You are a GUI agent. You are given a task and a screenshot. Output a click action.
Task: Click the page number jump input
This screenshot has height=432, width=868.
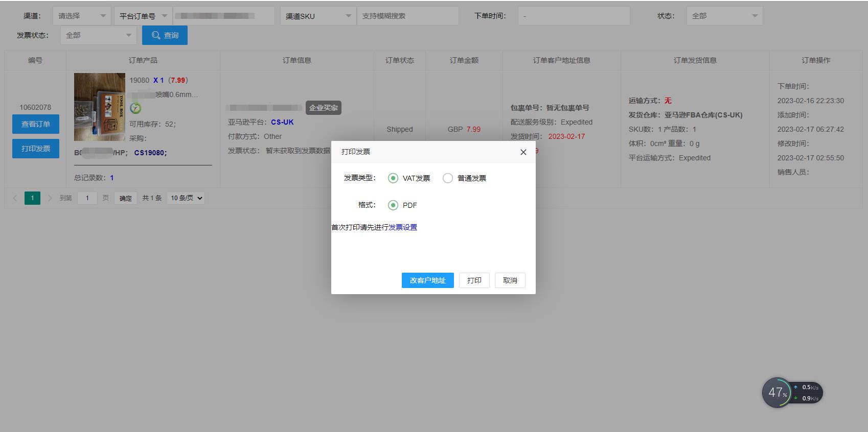87,198
